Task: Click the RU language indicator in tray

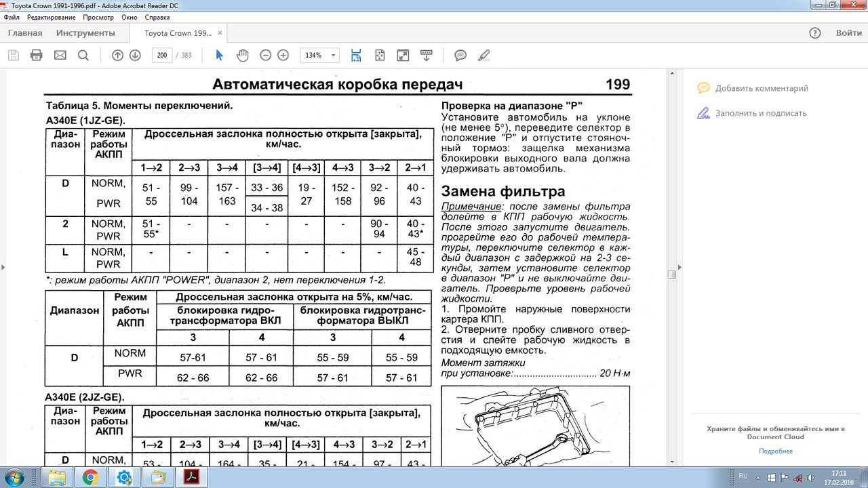Action: 743,476
